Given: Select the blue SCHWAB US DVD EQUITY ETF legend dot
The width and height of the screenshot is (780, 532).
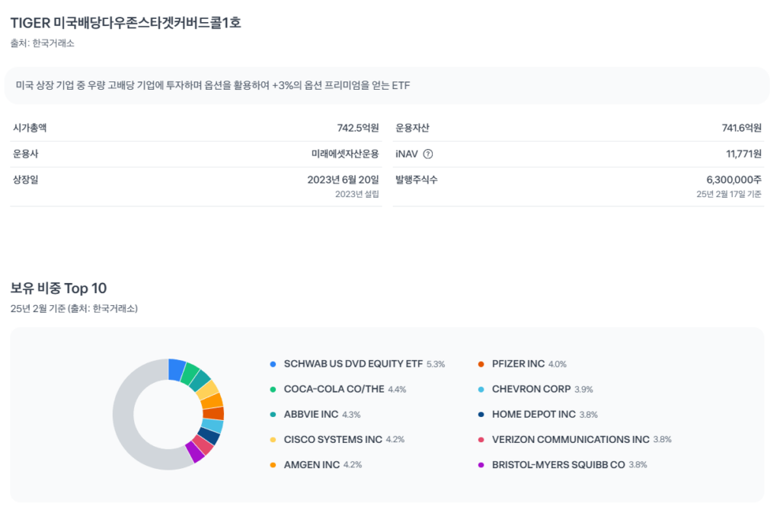Looking at the screenshot, I should click(x=273, y=365).
